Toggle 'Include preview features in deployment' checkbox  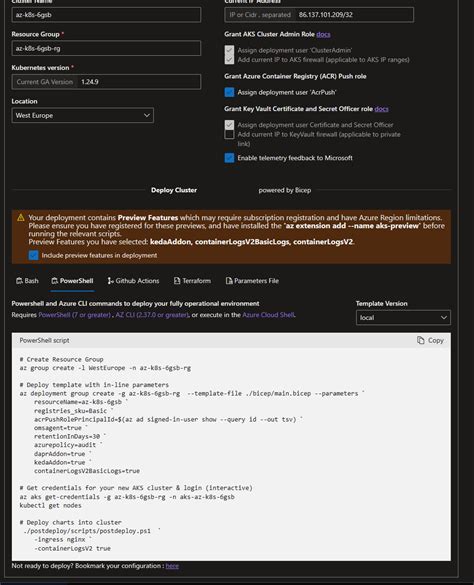[33, 255]
